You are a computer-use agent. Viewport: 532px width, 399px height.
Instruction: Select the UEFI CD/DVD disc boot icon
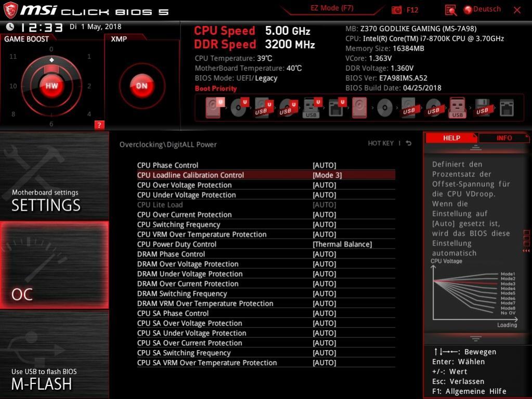[239, 108]
